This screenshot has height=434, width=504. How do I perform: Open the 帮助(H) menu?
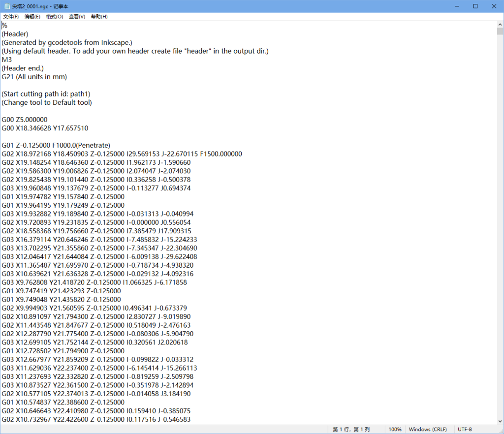click(x=99, y=17)
